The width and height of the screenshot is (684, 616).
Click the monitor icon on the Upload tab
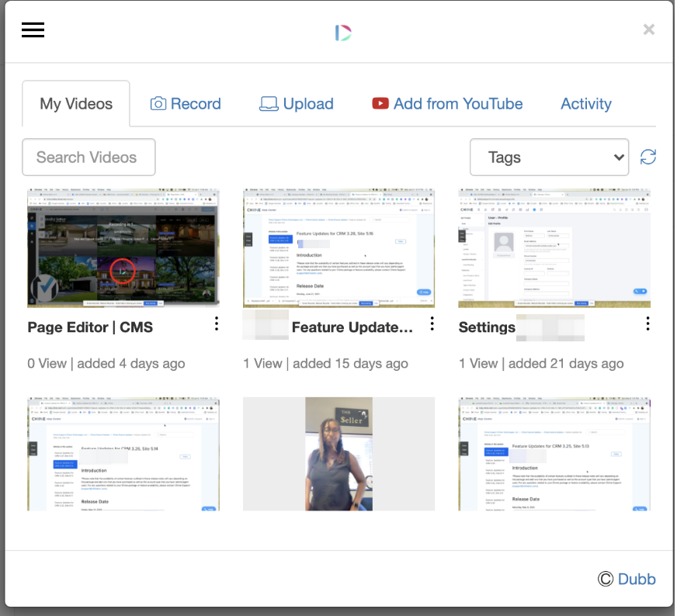[269, 103]
